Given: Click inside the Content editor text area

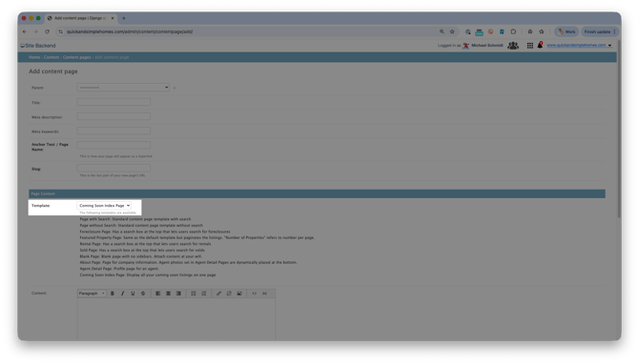Looking at the screenshot, I should coord(176,319).
